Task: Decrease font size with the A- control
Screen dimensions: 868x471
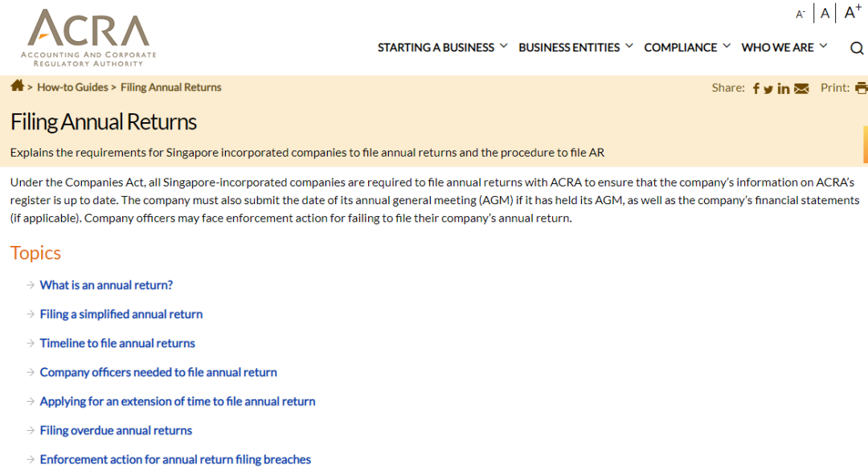Action: pos(800,14)
